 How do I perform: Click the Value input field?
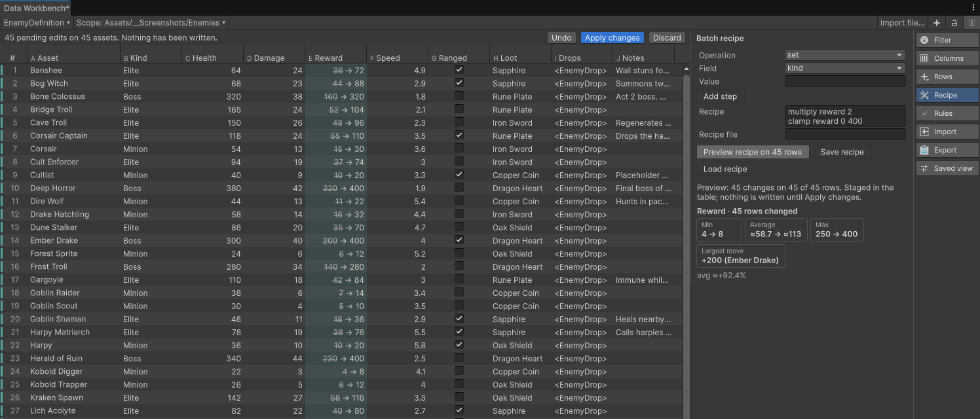[845, 81]
